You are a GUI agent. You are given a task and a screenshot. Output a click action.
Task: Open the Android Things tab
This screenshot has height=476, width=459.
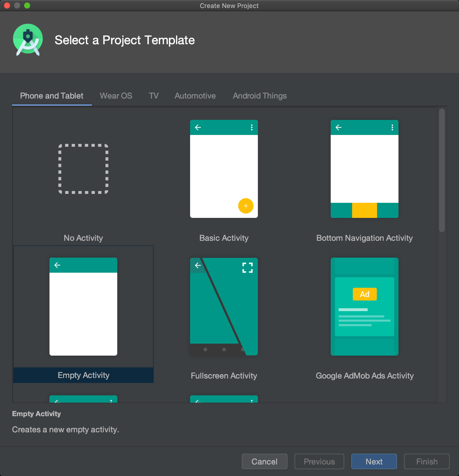click(260, 96)
